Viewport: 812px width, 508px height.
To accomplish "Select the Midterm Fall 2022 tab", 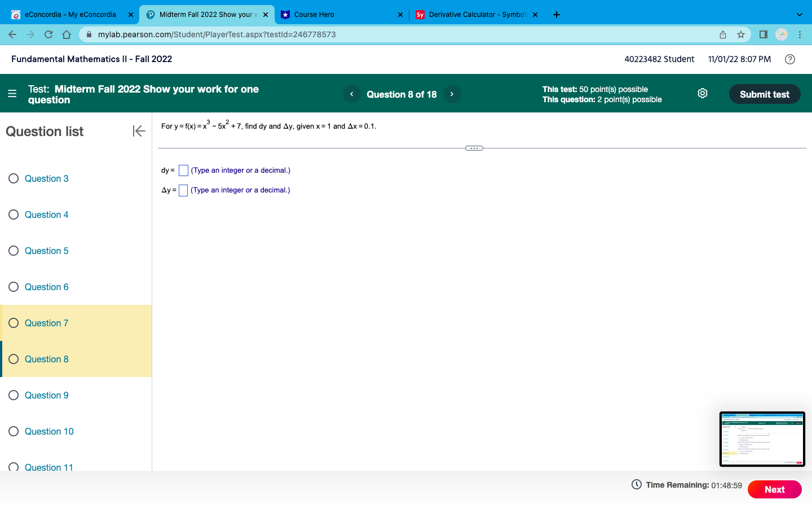I will pyautogui.click(x=206, y=15).
